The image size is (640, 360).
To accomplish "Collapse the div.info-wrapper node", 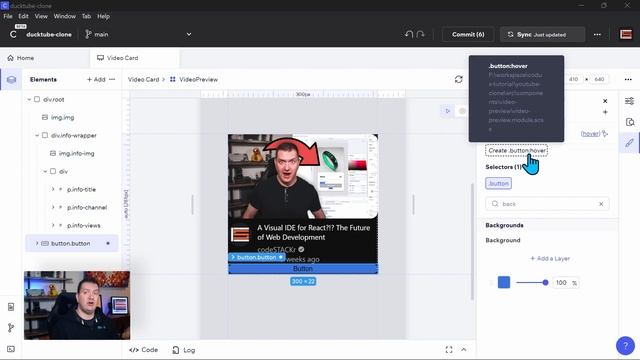I will pyautogui.click(x=37, y=135).
